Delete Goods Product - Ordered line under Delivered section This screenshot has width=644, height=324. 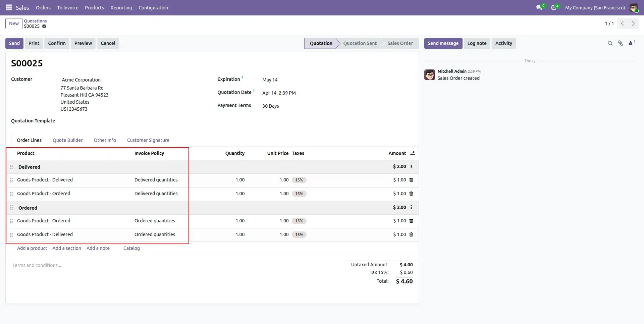point(411,194)
